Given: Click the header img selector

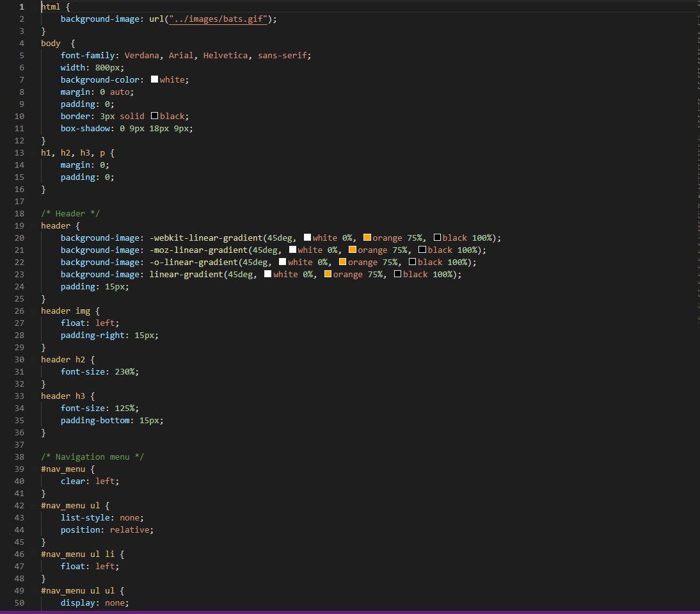Looking at the screenshot, I should (x=66, y=311).
